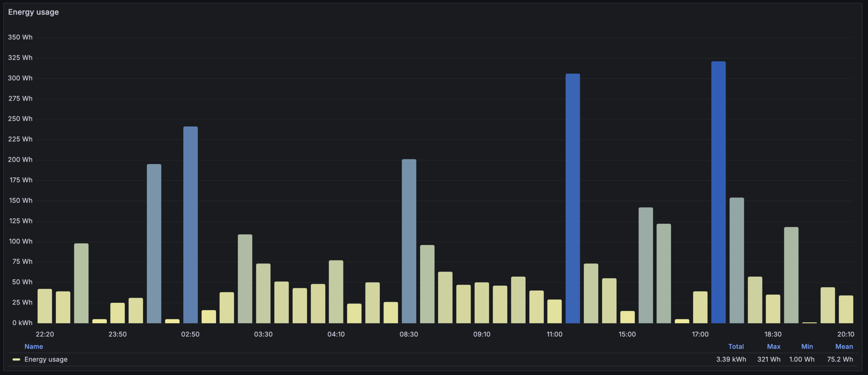The height and width of the screenshot is (375, 868).
Task: Sort legend by Total column header
Action: click(x=736, y=347)
